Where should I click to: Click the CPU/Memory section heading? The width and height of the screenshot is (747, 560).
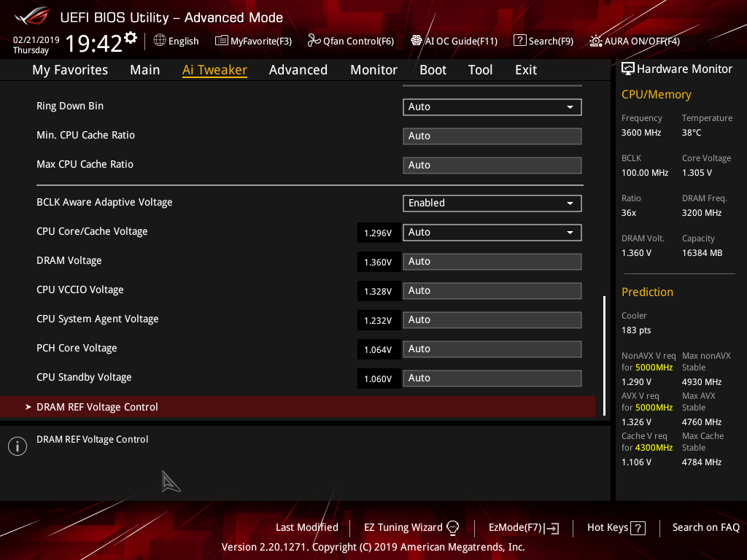point(657,94)
